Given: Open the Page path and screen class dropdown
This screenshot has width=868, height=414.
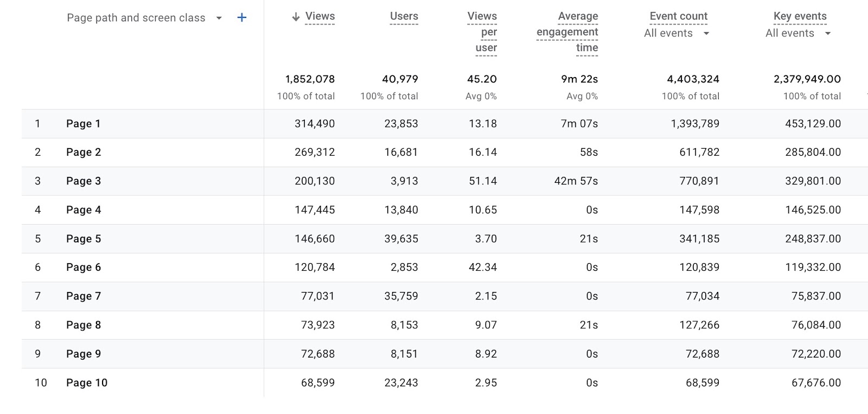Looking at the screenshot, I should click(x=219, y=18).
